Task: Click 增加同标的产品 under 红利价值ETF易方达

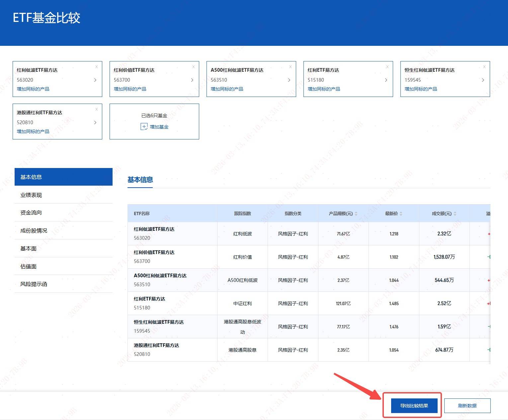Action: pos(130,89)
